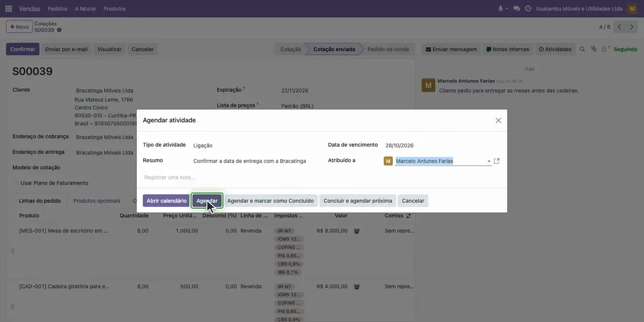Open the attachments paperclip icon
Viewport: 644px width, 322px height.
(x=594, y=49)
